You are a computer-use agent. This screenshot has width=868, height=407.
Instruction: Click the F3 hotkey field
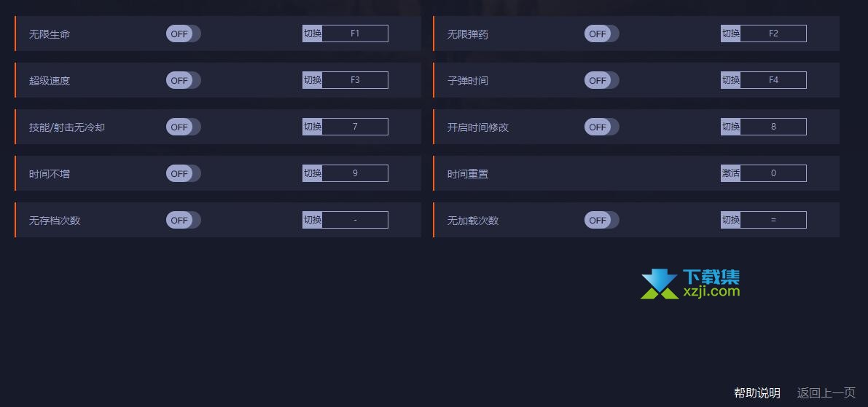pyautogui.click(x=355, y=79)
